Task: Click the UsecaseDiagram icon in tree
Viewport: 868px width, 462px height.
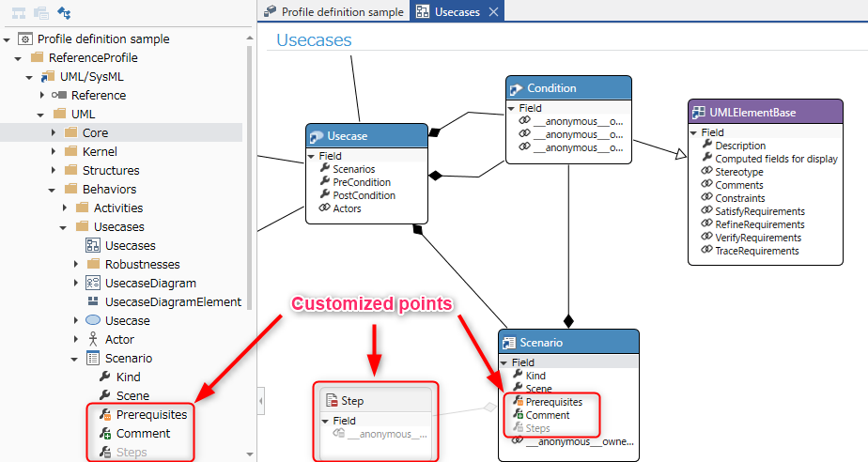Action: pyautogui.click(x=92, y=283)
